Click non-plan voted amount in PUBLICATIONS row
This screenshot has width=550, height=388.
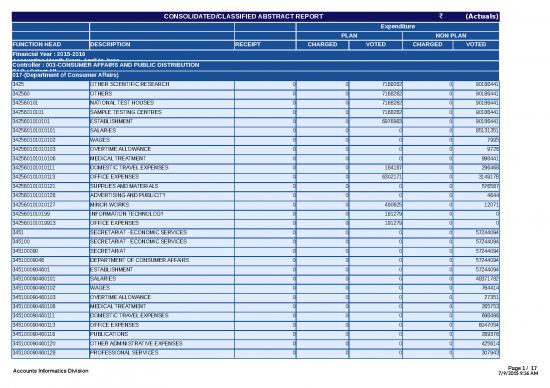pos(490,334)
